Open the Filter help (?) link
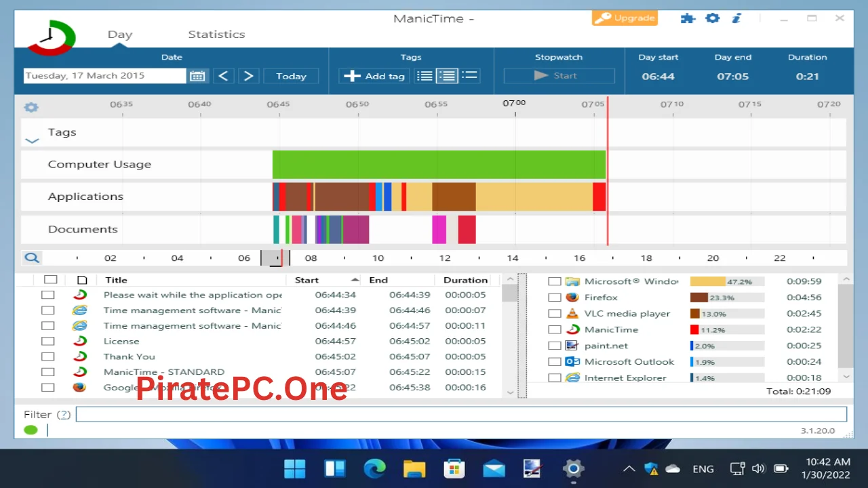Image resolution: width=868 pixels, height=488 pixels. (63, 414)
